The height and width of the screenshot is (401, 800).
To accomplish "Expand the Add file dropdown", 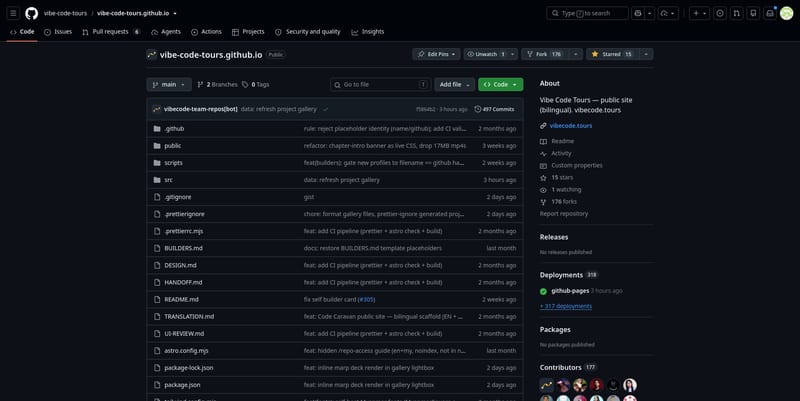I will click(x=455, y=85).
